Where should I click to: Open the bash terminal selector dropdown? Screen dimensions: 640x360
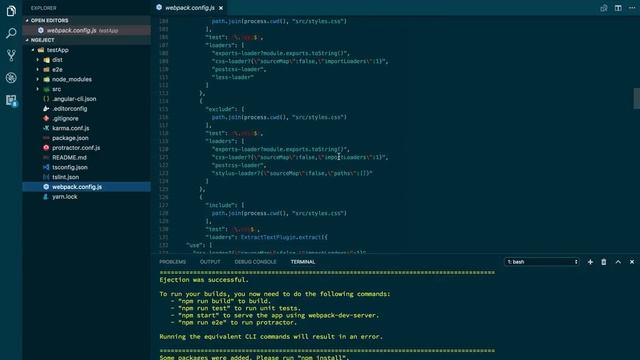pos(542,262)
